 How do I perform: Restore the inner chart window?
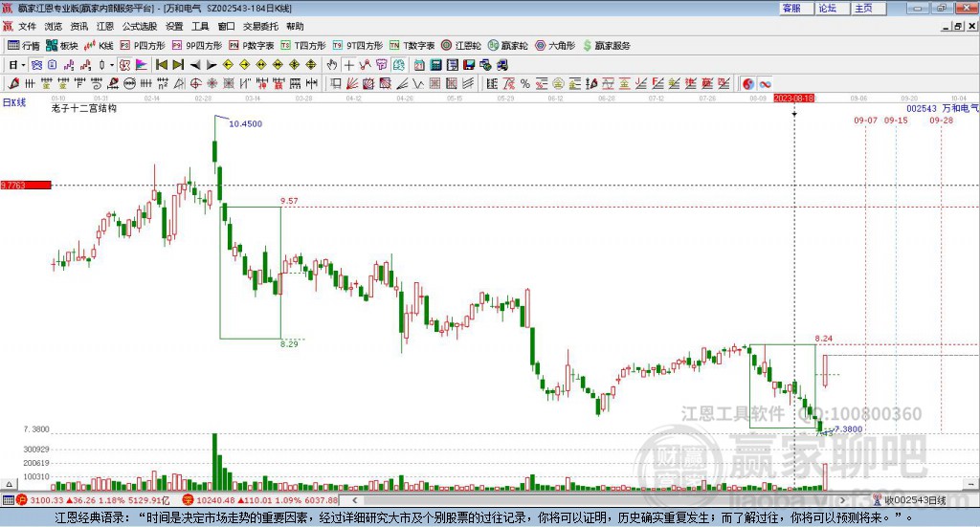(958, 26)
